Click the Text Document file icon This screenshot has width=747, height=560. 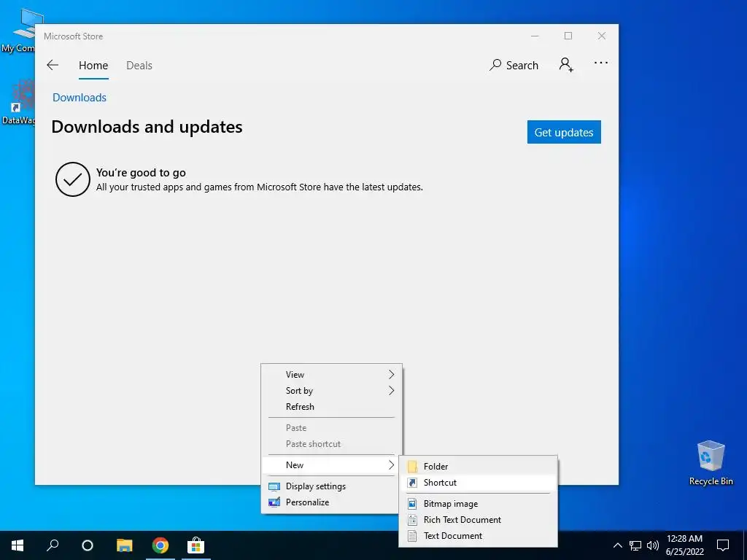coord(413,536)
